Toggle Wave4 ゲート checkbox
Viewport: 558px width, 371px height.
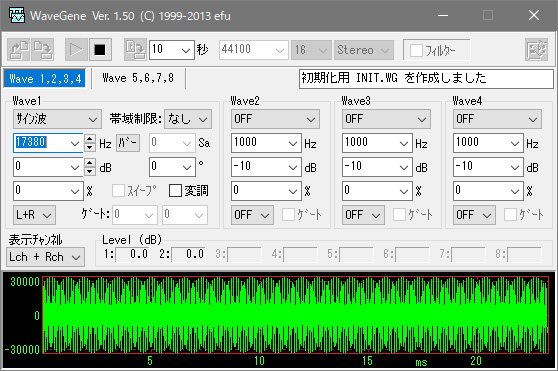click(x=510, y=214)
